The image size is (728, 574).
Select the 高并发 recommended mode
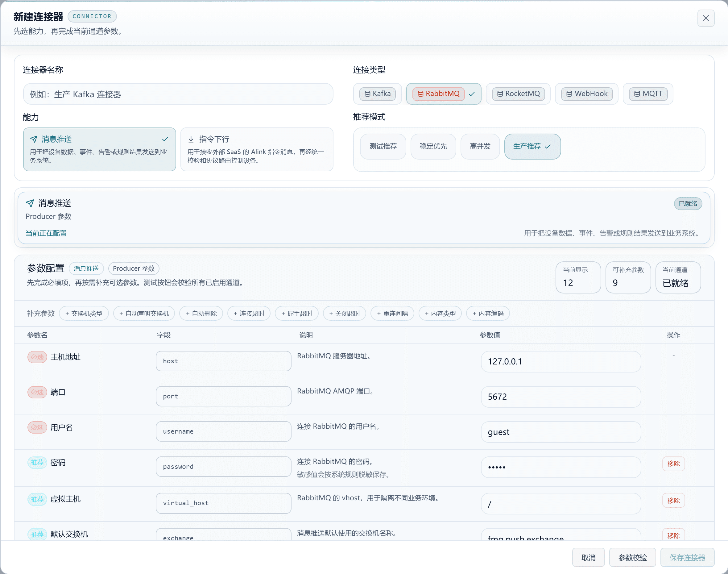480,146
